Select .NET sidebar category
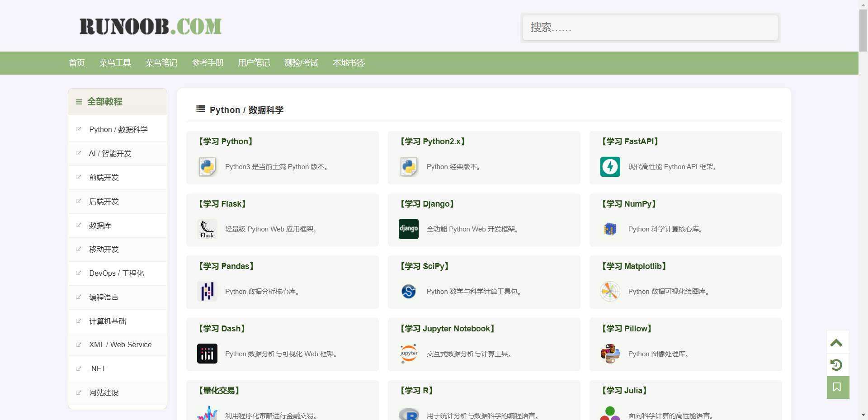The width and height of the screenshot is (868, 420). (98, 369)
